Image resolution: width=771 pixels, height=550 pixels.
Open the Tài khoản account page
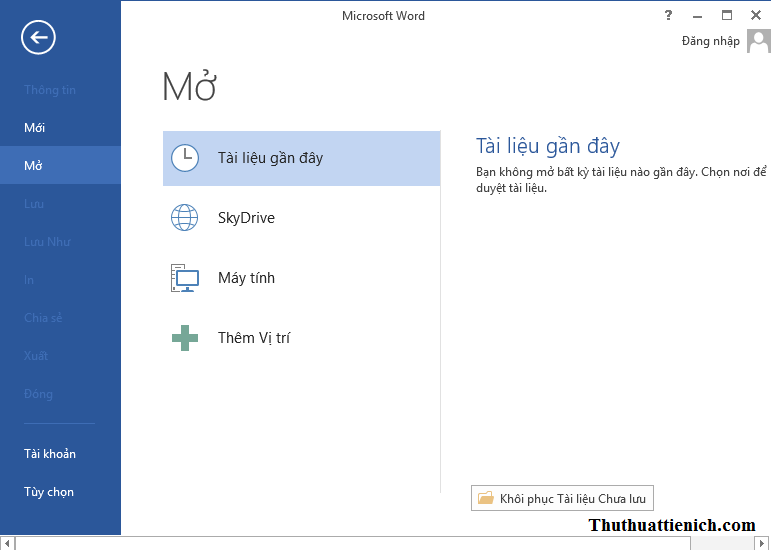(x=50, y=454)
